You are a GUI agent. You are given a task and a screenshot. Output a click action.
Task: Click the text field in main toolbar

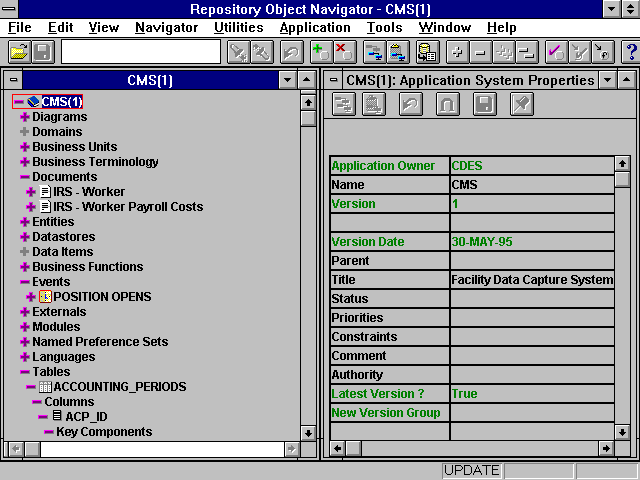[140, 51]
